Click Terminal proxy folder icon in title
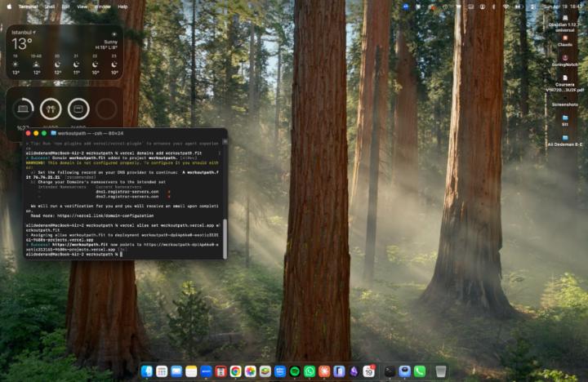The height and width of the screenshot is (382, 588). tap(53, 133)
